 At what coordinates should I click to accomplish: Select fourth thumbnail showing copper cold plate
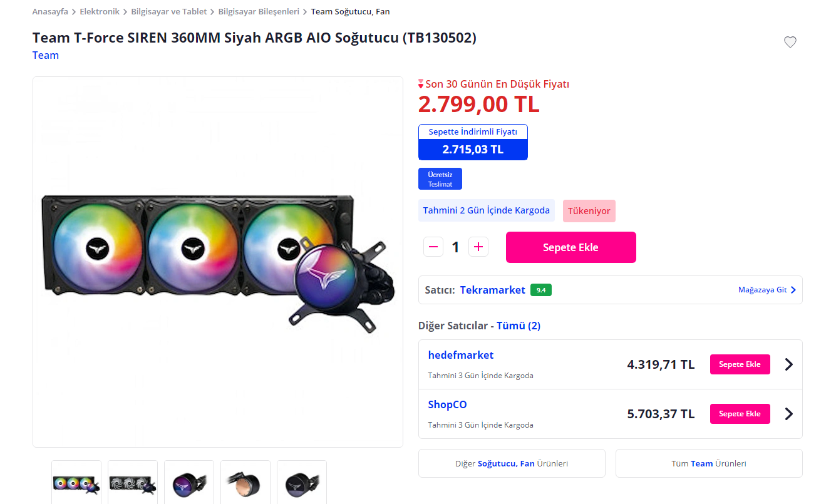coord(245,483)
